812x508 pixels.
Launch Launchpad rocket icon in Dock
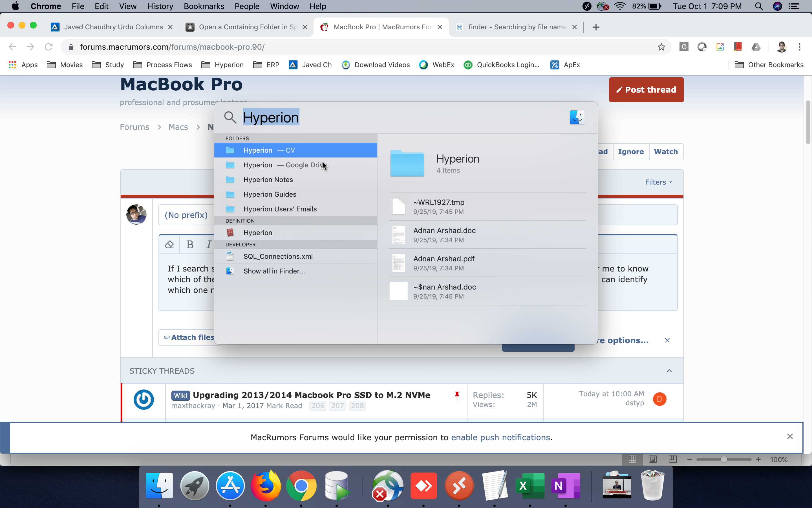195,485
